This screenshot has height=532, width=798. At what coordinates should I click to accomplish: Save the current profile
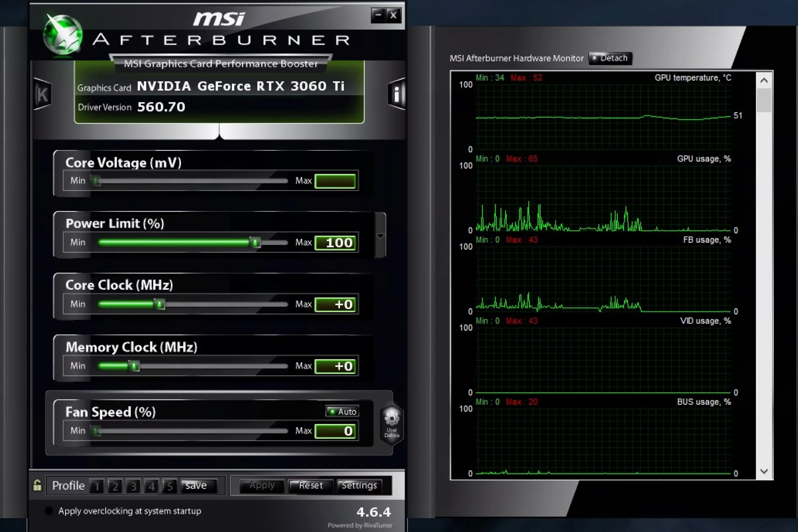pyautogui.click(x=196, y=486)
